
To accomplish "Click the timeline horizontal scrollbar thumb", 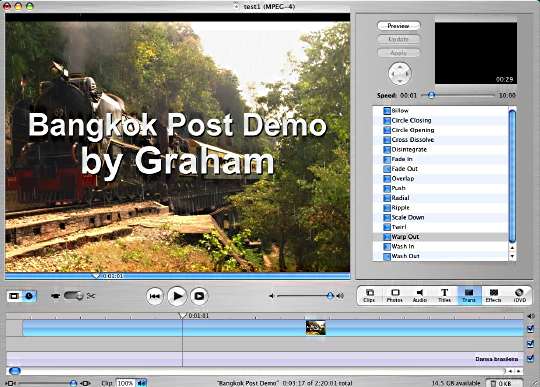I will (x=14, y=371).
